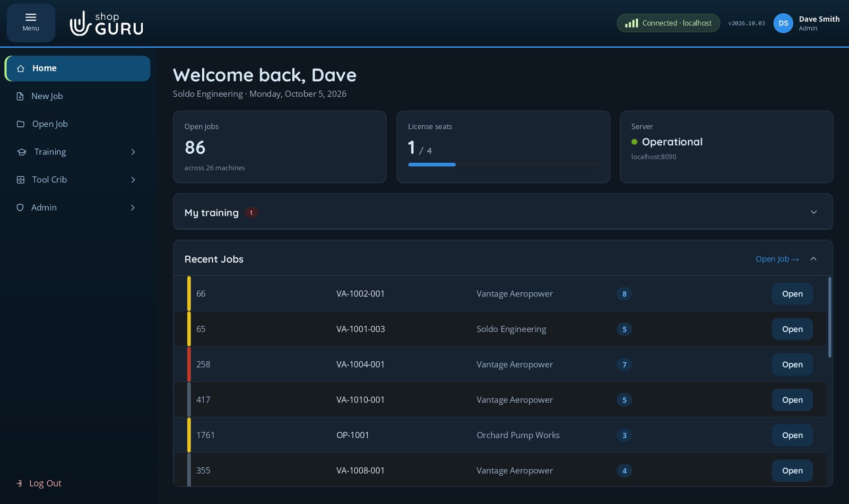The image size is (849, 504).
Task: Open job 65 VA-1001-003
Action: pos(792,329)
